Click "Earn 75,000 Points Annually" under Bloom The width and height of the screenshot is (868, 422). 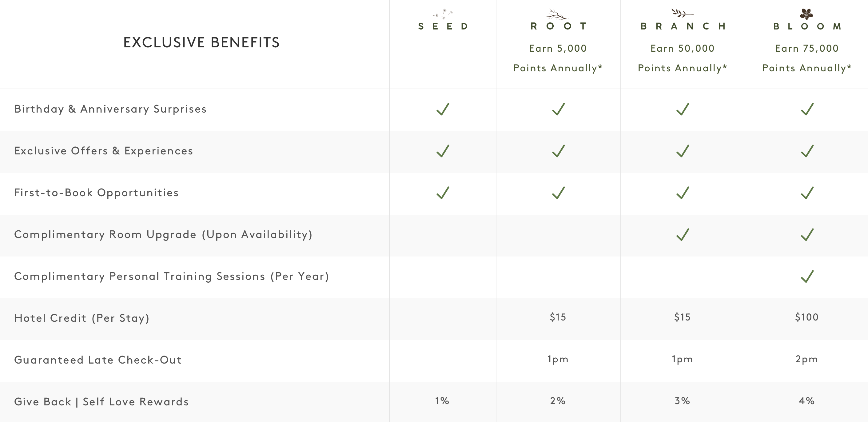[x=807, y=58]
